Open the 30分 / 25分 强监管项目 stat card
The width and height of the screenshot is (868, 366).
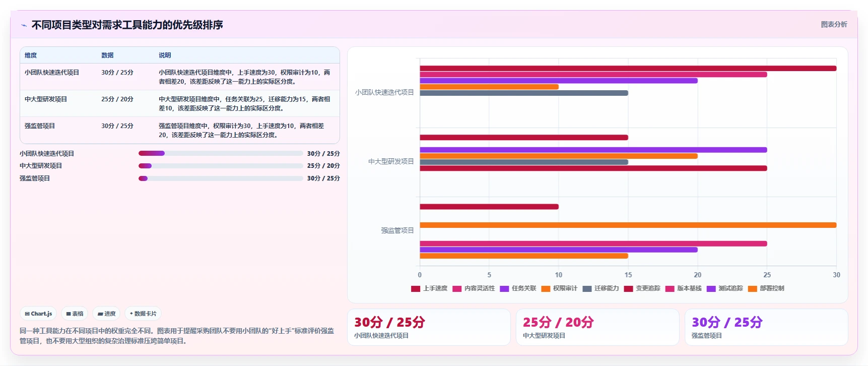click(766, 327)
